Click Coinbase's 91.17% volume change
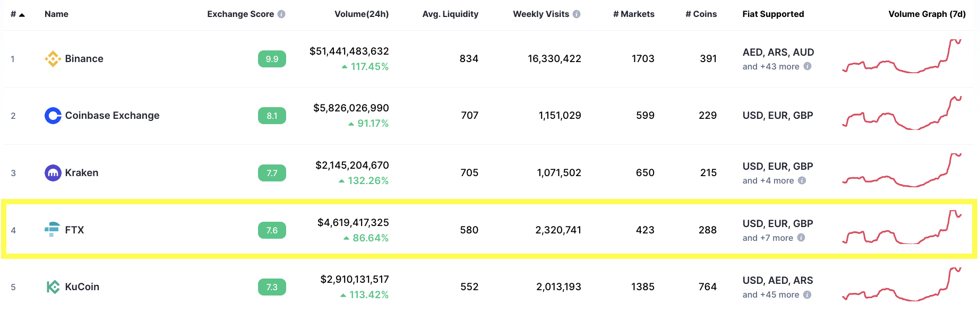 click(x=368, y=124)
